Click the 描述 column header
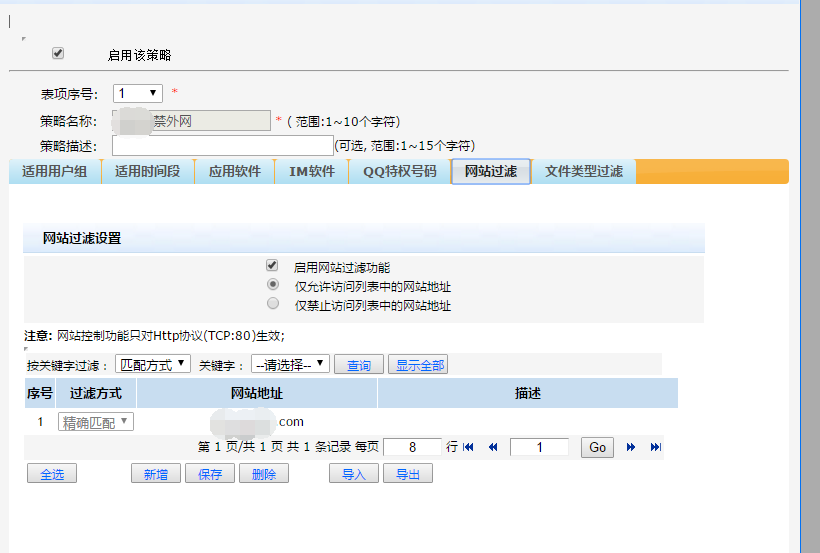This screenshot has height=553, width=820. click(528, 393)
